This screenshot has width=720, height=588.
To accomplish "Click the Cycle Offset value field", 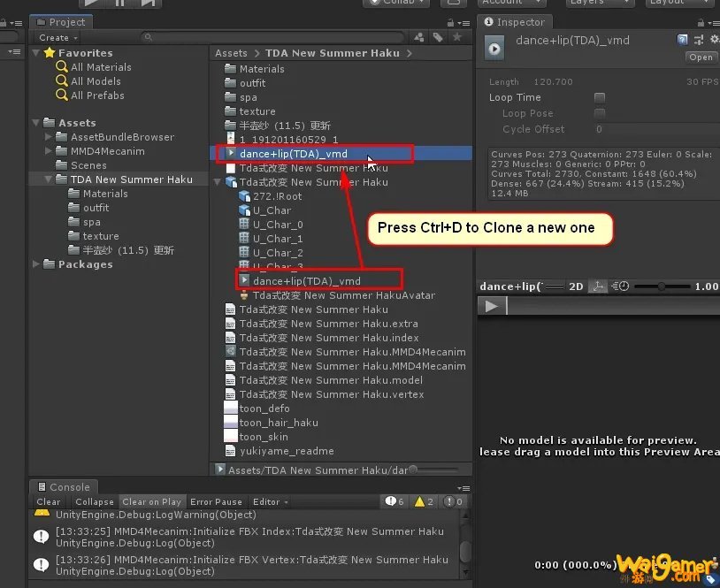I will pos(656,129).
